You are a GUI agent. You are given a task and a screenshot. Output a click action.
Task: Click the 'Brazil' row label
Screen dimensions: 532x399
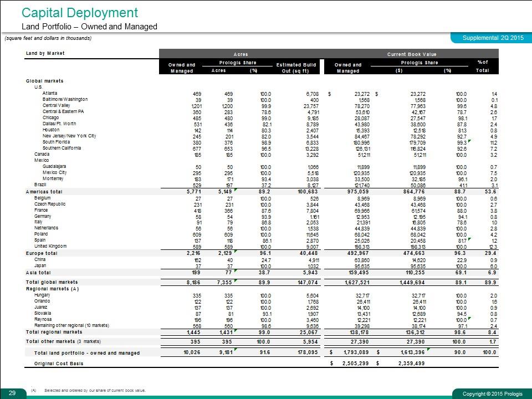(x=40, y=185)
